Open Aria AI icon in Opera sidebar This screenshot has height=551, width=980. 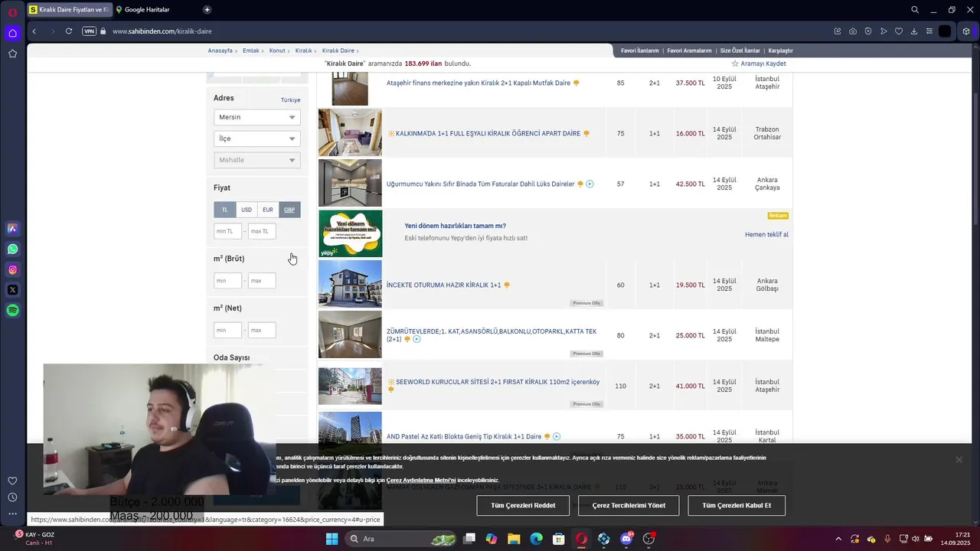pos(12,228)
